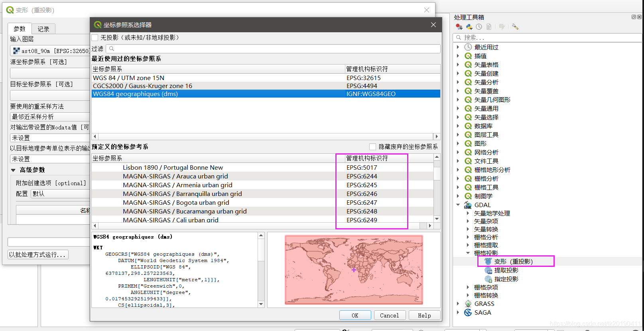644x331 pixels.
Task: Expand the 最近用过 tree group
Action: click(458, 47)
